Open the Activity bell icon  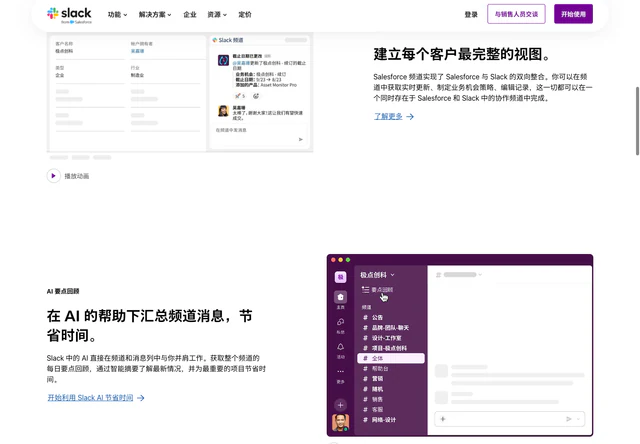[340, 347]
